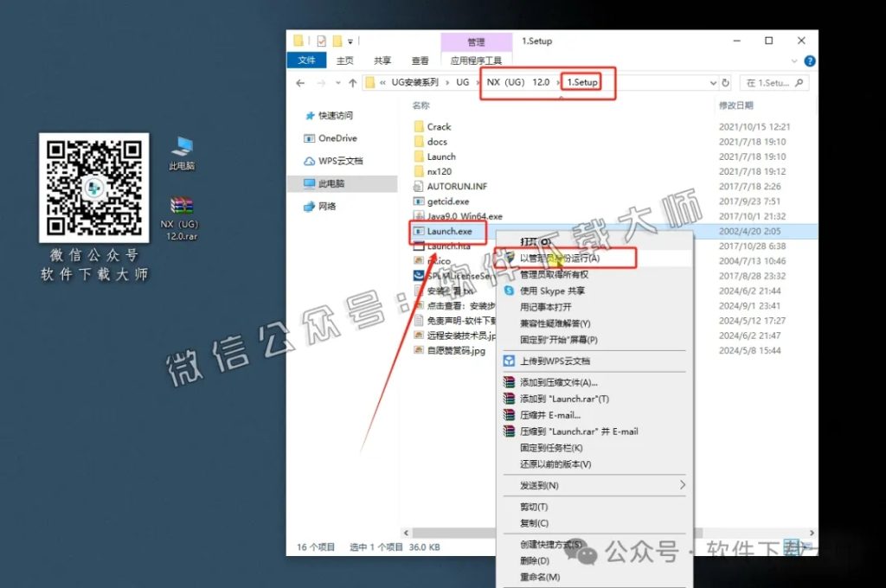Viewport: 886px width, 588px height.
Task: Switch to the 查看 (View) ribbon tab
Action: (x=421, y=61)
